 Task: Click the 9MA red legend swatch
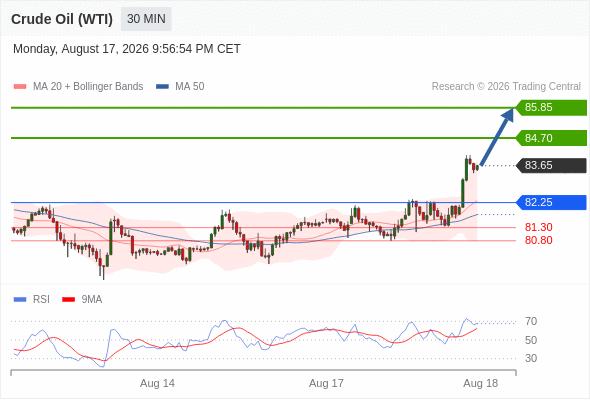(x=68, y=300)
